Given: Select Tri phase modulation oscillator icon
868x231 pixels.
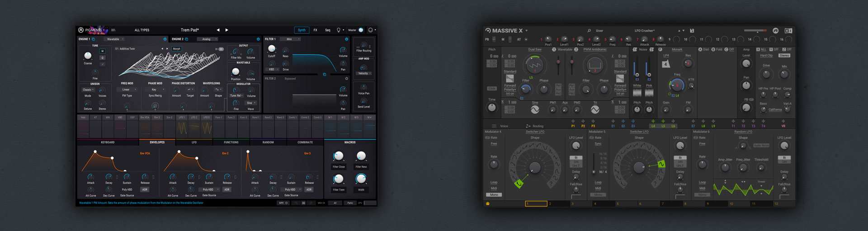Looking at the screenshot, I should [595, 109].
